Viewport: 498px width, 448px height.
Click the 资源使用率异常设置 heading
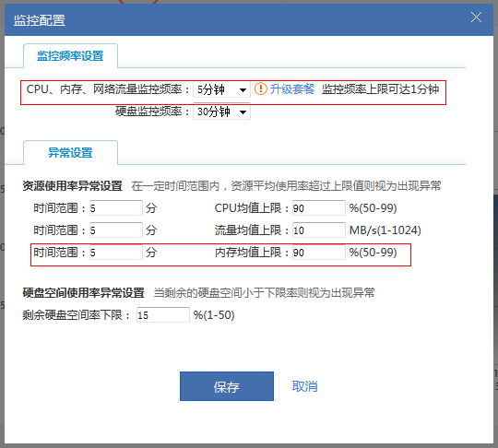73,185
